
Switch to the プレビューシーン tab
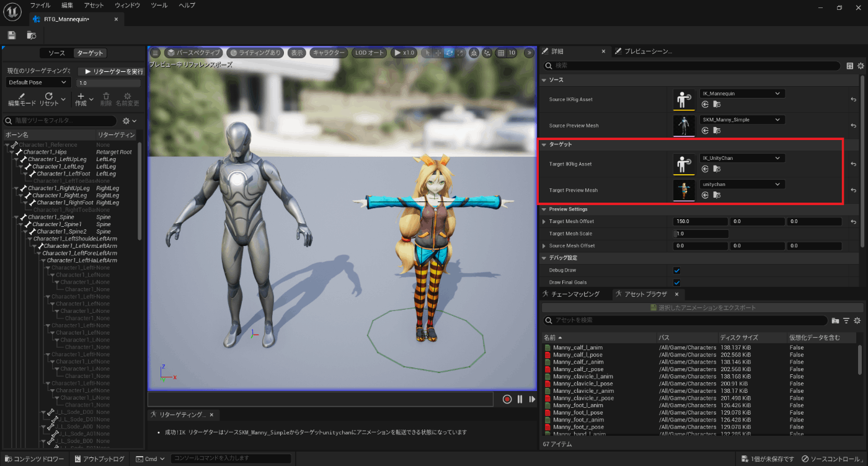click(644, 51)
